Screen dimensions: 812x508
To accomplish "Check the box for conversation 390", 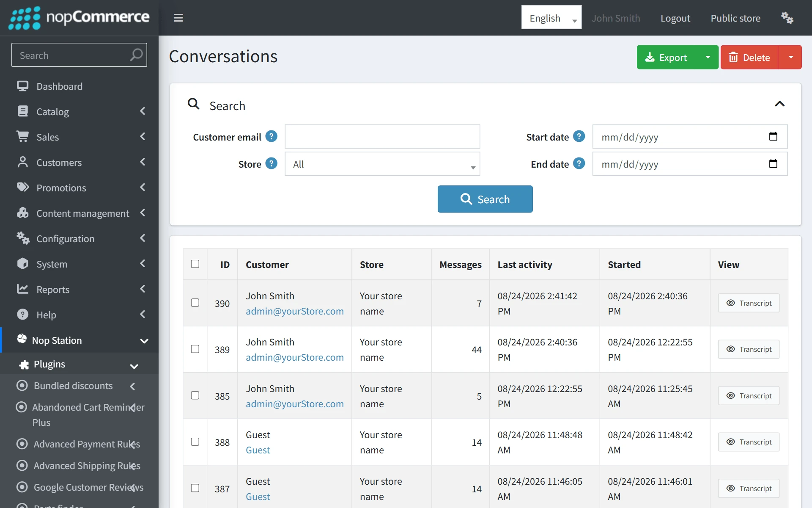I will (x=195, y=303).
